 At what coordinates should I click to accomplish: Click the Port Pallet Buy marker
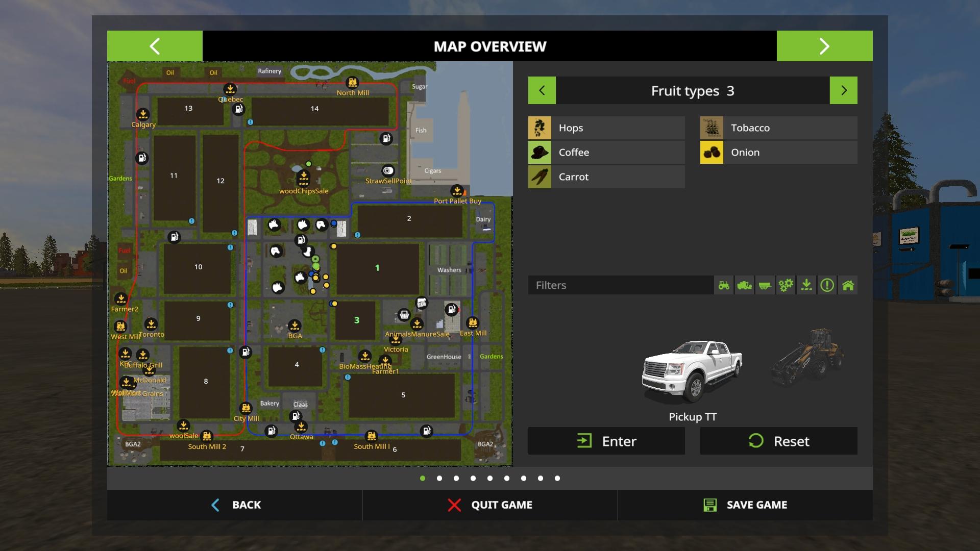(x=457, y=191)
